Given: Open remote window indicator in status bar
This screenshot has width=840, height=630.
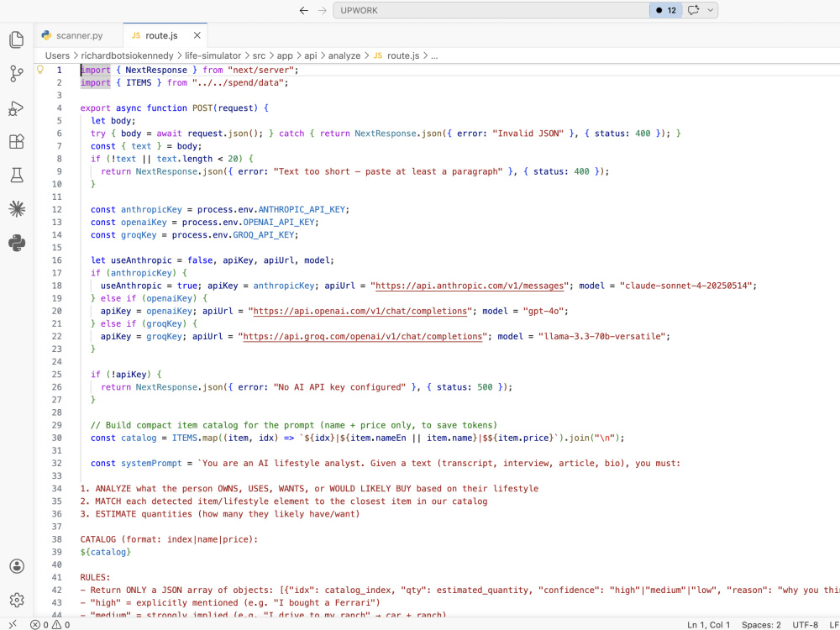Looking at the screenshot, I should click(12, 624).
